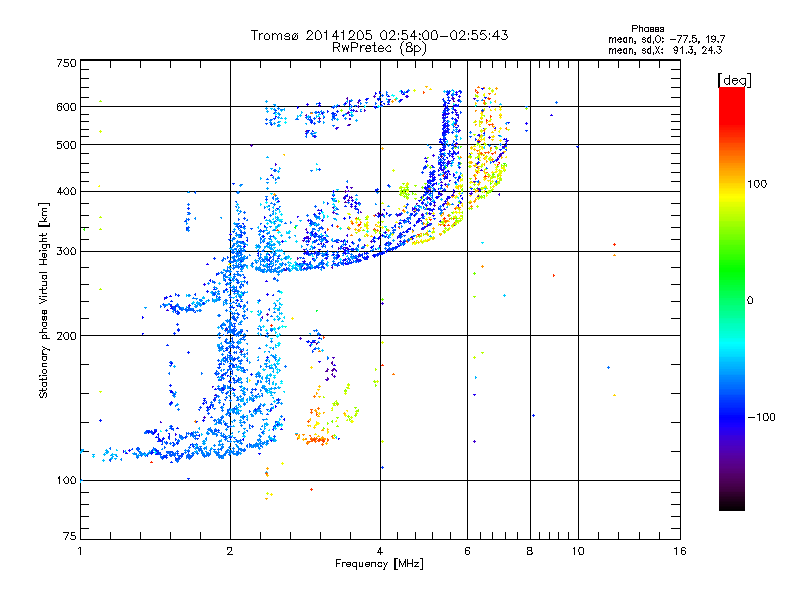Click the y-axis '200' tick label
This screenshot has width=800, height=600.
[x=66, y=336]
